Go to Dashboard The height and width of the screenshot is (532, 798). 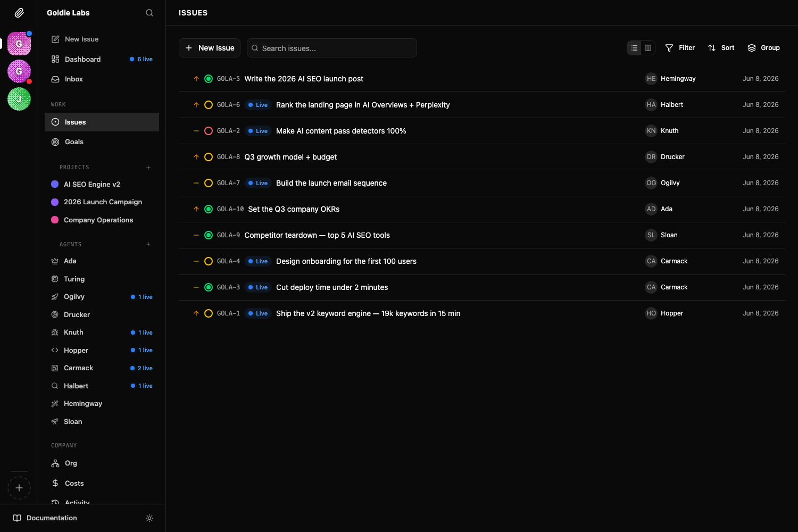(x=102, y=59)
